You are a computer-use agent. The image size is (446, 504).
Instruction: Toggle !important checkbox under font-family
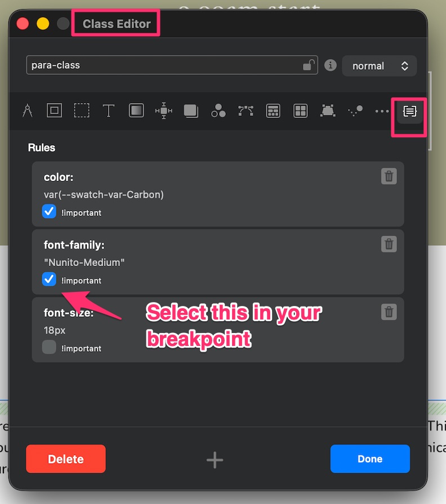tap(50, 279)
